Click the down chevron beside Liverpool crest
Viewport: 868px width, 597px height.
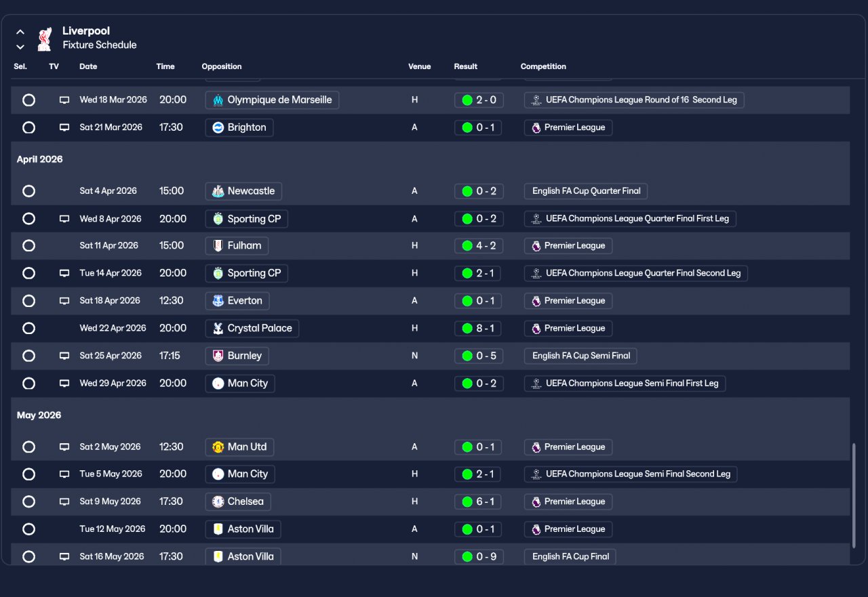pyautogui.click(x=20, y=47)
